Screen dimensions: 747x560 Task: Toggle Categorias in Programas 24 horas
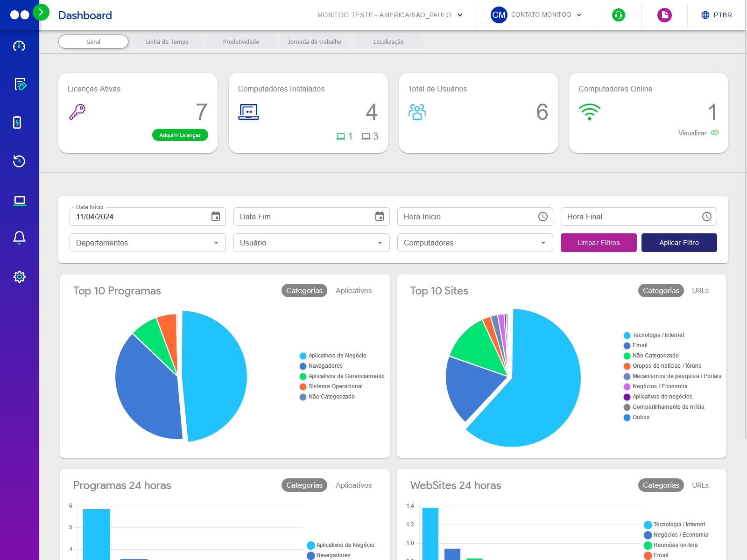[x=304, y=485]
